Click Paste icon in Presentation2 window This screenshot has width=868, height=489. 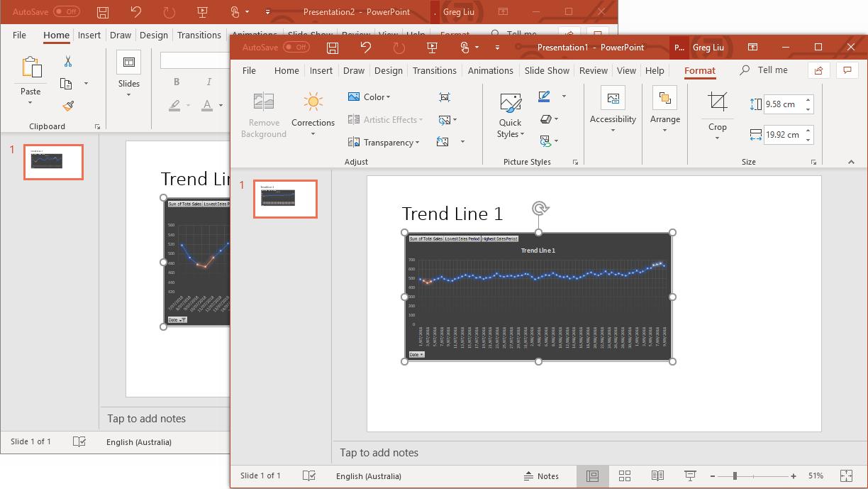point(30,67)
